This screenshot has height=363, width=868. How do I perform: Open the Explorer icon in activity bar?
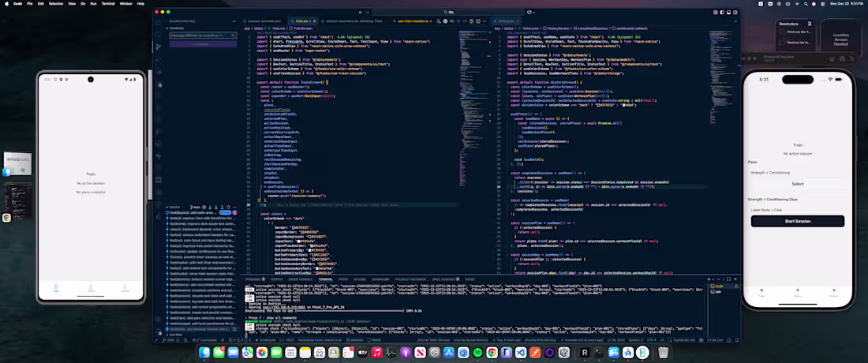coord(159,23)
